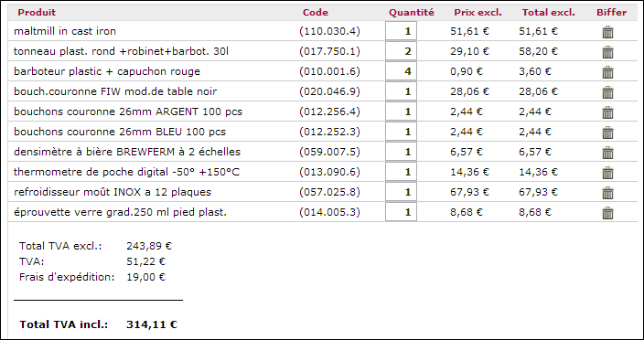
Task: Click product code (017.750.1)
Action: (330, 51)
